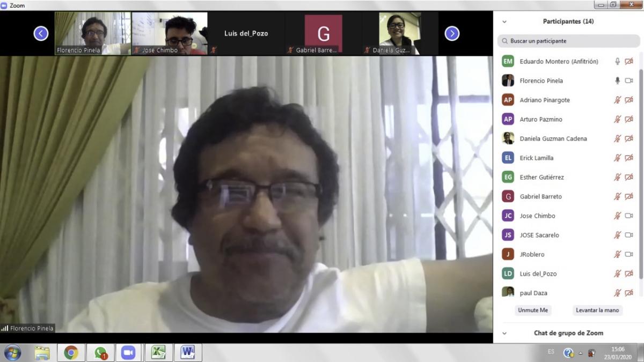
Task: Click Eduardo Montero's microphone icon
Action: point(617,62)
